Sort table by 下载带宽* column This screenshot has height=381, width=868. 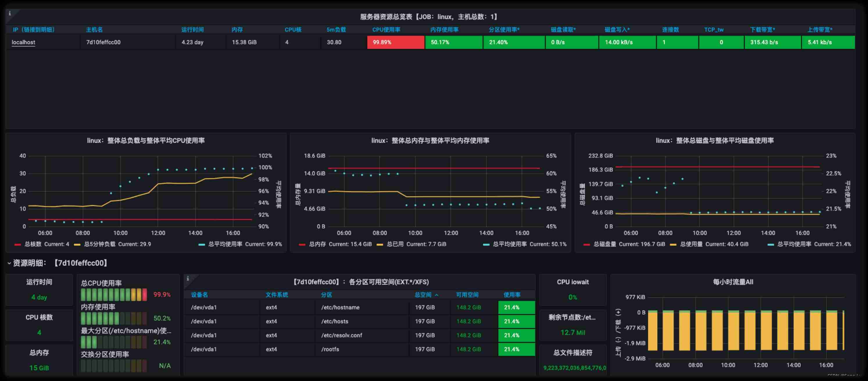763,30
